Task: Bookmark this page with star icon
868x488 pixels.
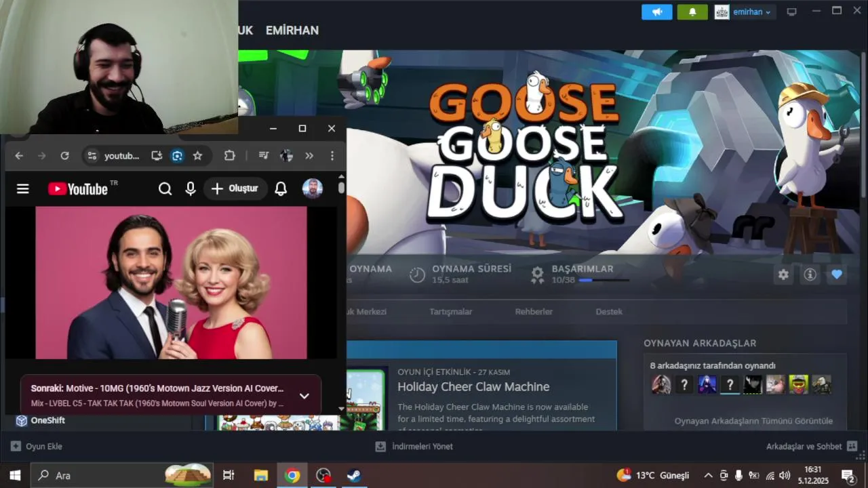Action: (197, 156)
